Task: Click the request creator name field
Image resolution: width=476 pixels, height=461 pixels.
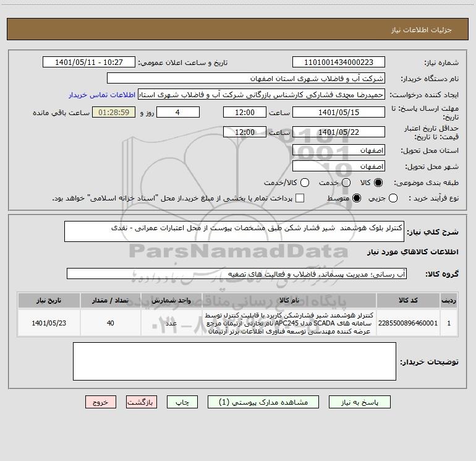Action: [261, 95]
